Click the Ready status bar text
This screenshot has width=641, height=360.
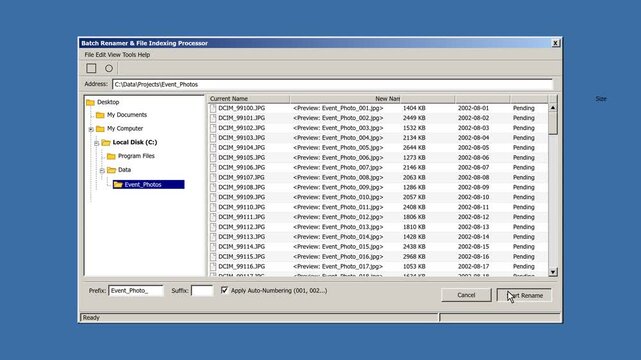coord(91,318)
